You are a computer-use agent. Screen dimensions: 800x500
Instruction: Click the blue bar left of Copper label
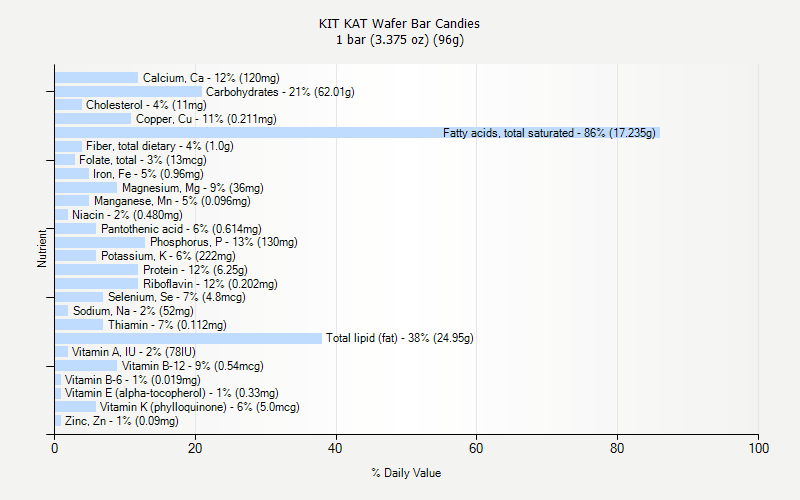(x=93, y=119)
